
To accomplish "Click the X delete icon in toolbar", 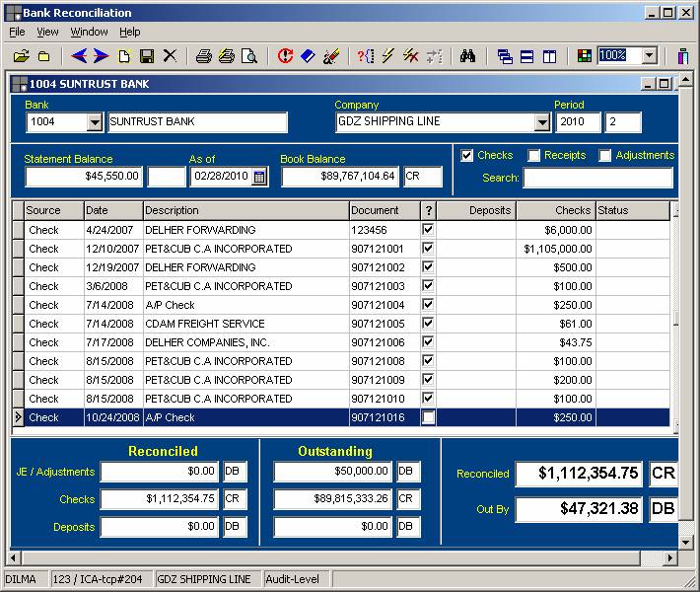I will coord(170,56).
